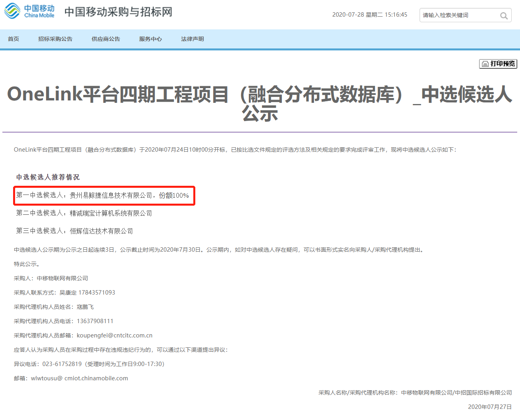Open the 招标采购公告 menu item
The width and height of the screenshot is (520, 420).
(55, 39)
